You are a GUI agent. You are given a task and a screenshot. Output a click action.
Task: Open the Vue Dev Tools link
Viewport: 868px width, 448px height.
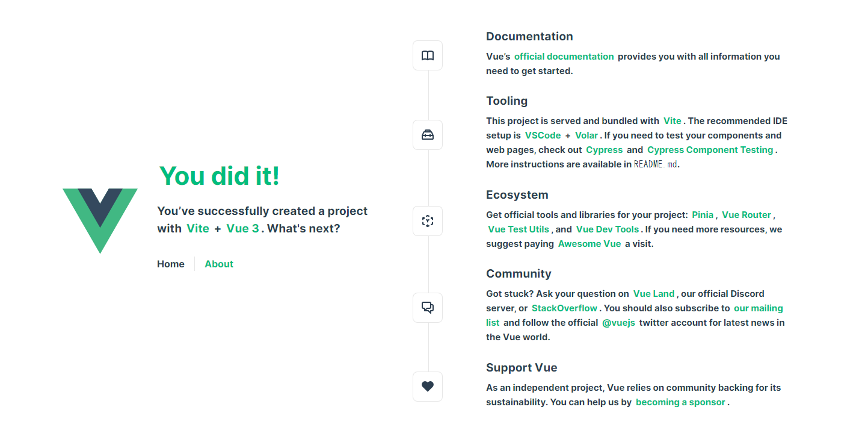click(608, 229)
